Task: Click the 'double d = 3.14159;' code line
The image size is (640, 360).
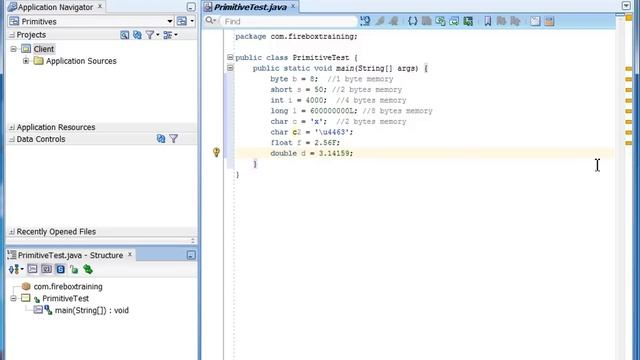Action: coord(311,153)
